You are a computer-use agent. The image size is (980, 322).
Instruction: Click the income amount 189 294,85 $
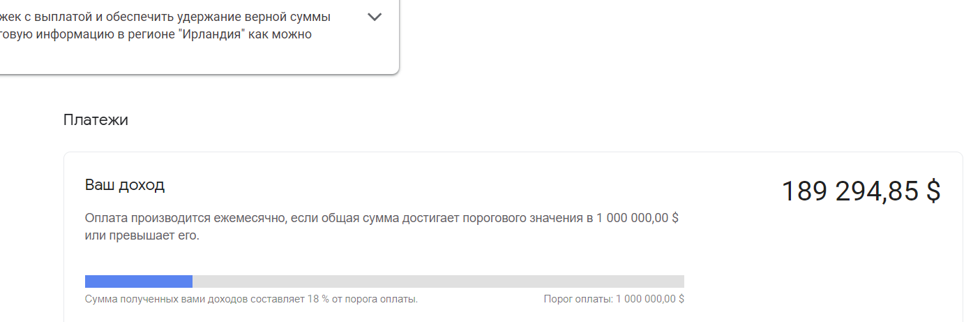click(x=861, y=191)
